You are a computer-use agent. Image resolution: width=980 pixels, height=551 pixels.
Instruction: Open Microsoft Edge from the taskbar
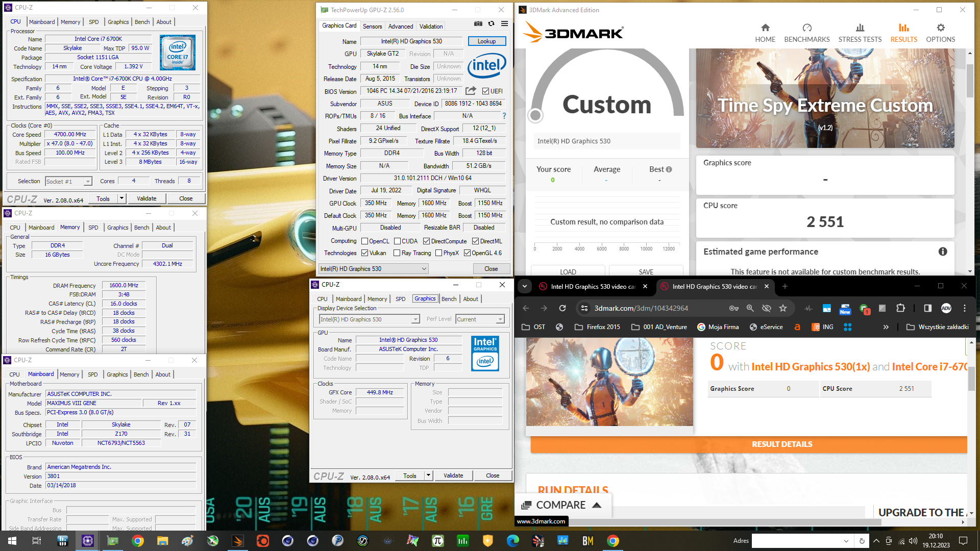click(x=512, y=541)
